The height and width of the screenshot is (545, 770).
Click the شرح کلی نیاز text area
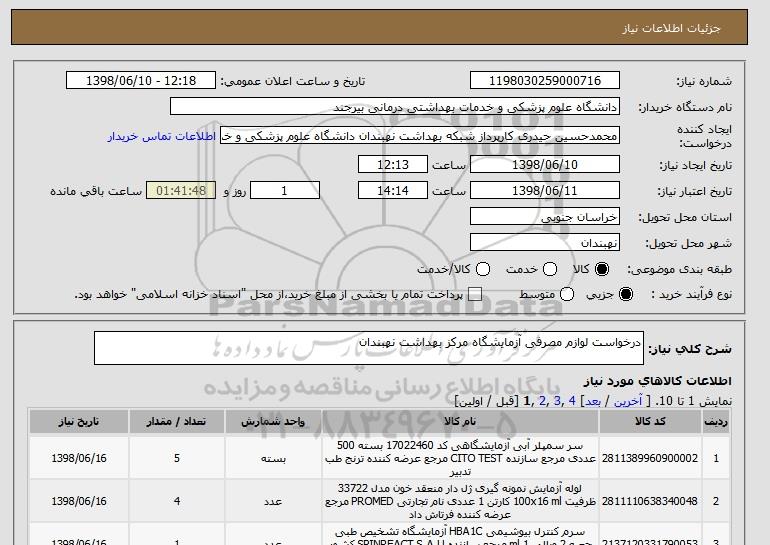(369, 348)
